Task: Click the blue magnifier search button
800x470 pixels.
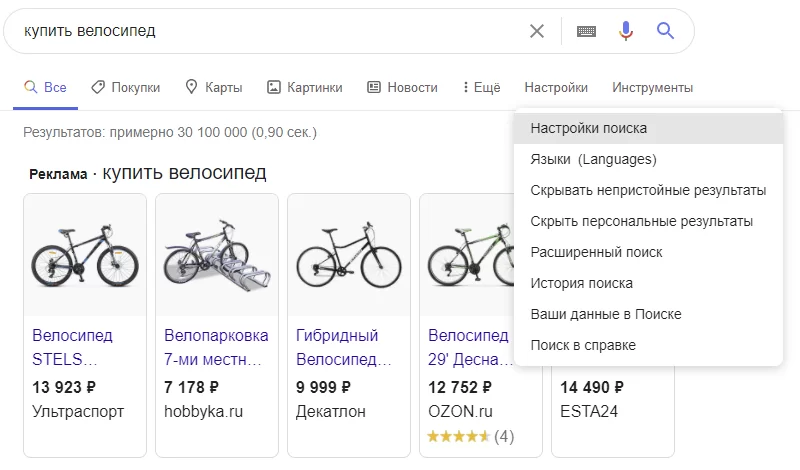Action: (x=666, y=31)
